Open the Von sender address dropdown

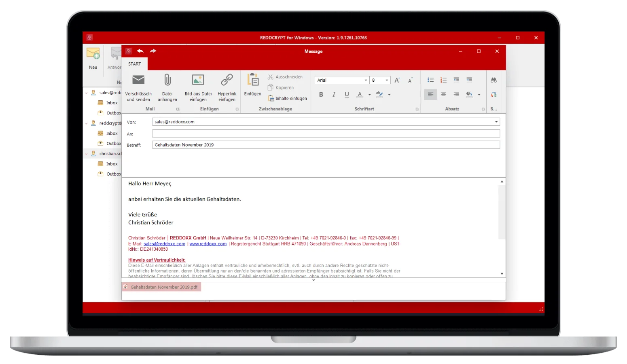496,122
